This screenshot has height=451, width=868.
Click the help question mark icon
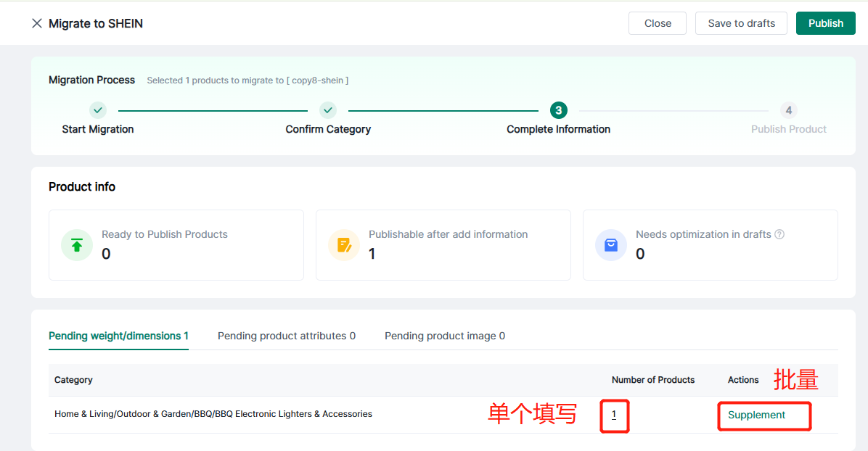click(x=779, y=234)
